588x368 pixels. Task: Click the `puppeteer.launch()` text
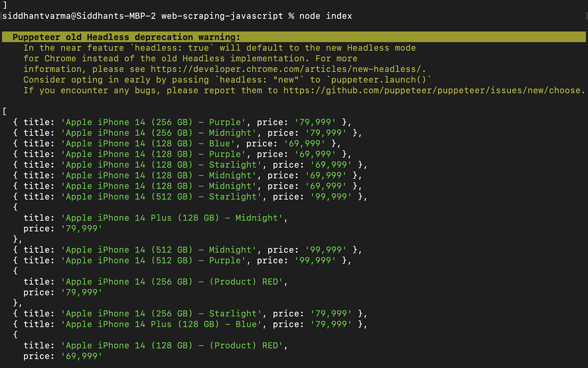pos(379,80)
